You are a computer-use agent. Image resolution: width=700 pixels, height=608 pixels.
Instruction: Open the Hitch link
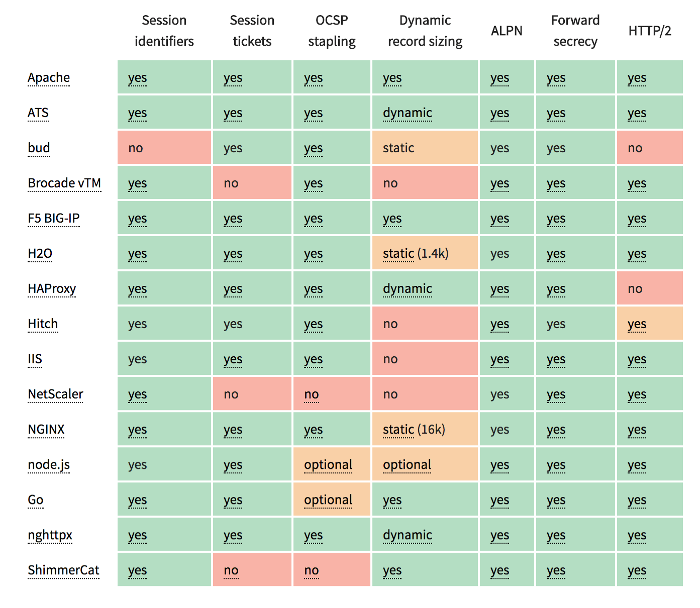43,324
